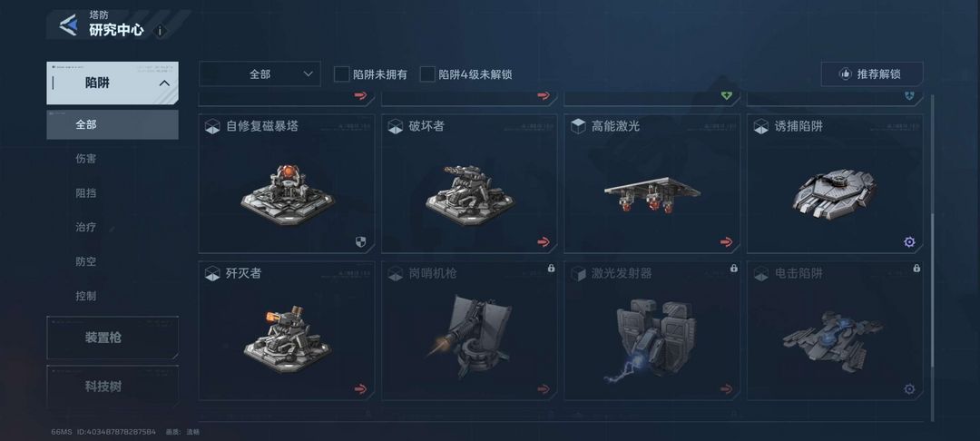Click the back arrow logo icon

pyautogui.click(x=68, y=25)
